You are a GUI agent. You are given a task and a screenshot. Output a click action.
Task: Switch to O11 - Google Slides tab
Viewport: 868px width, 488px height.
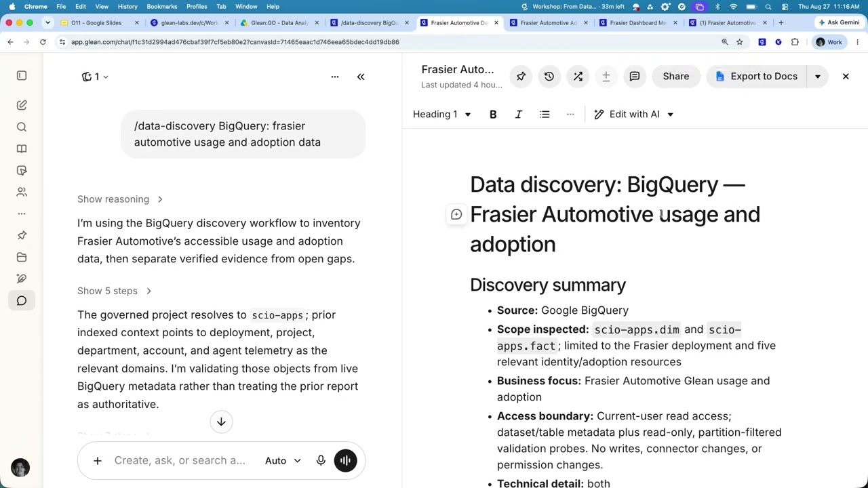pos(99,23)
